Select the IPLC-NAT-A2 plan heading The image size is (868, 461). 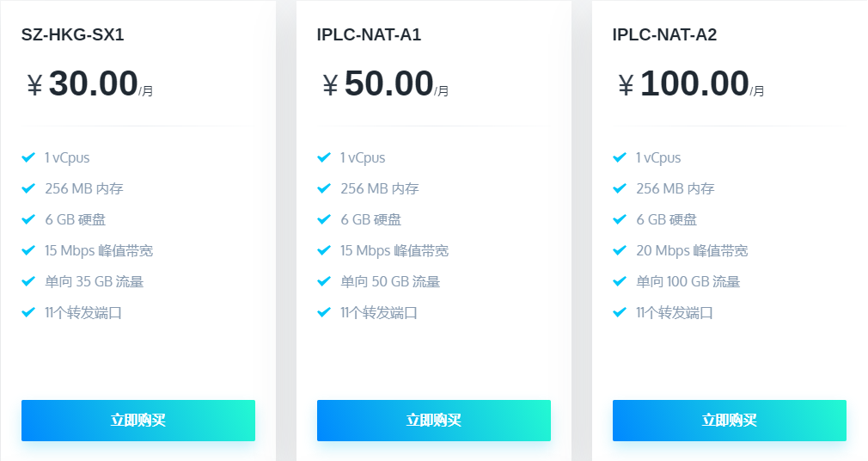pos(664,35)
